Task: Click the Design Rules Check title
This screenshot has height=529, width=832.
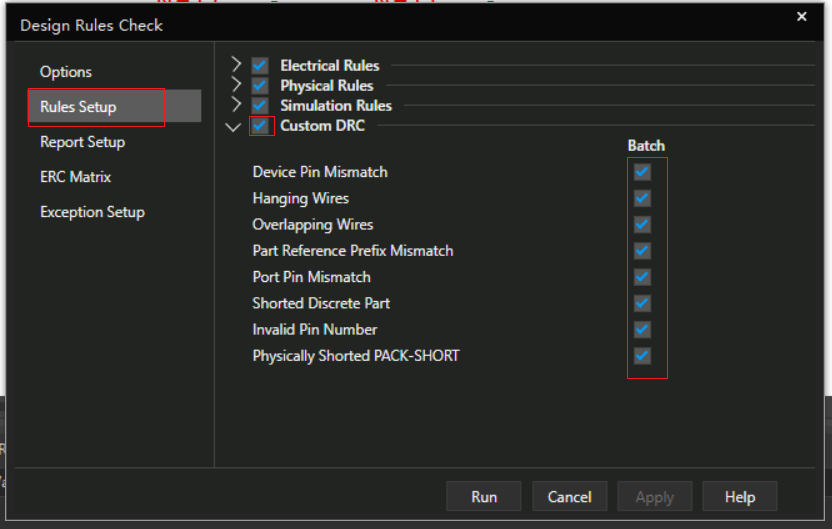Action: pos(91,25)
